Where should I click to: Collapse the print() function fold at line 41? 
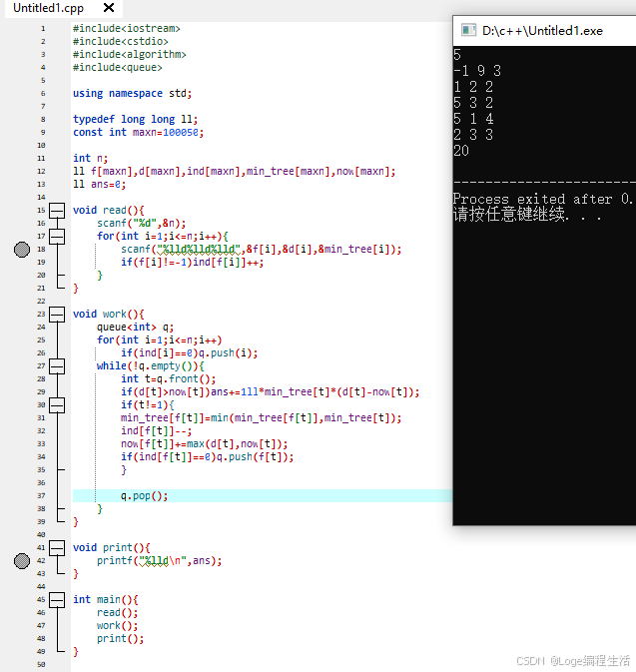57,548
